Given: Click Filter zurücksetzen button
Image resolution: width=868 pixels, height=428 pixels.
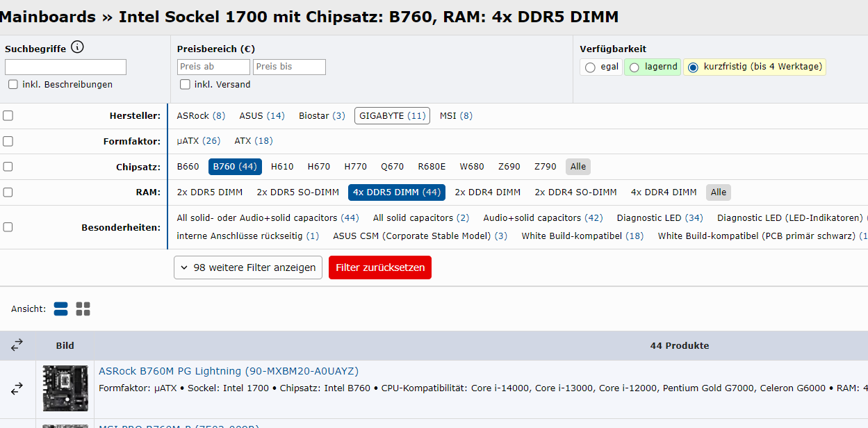Looking at the screenshot, I should (x=380, y=267).
